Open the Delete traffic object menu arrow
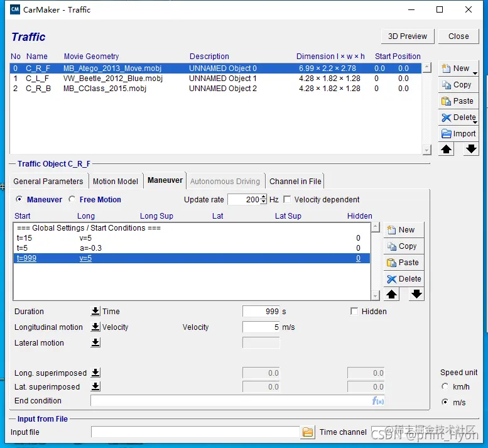Screen dimensions: 488x448 [x=475, y=122]
